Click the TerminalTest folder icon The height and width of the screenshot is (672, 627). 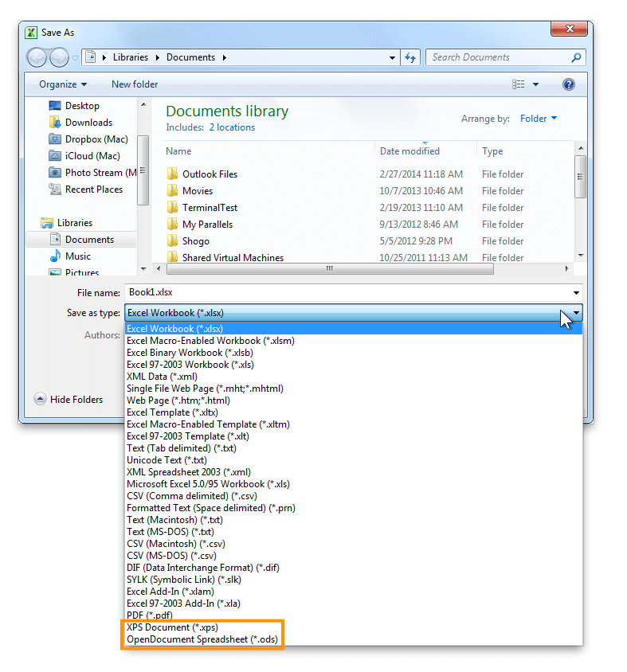pos(172,208)
